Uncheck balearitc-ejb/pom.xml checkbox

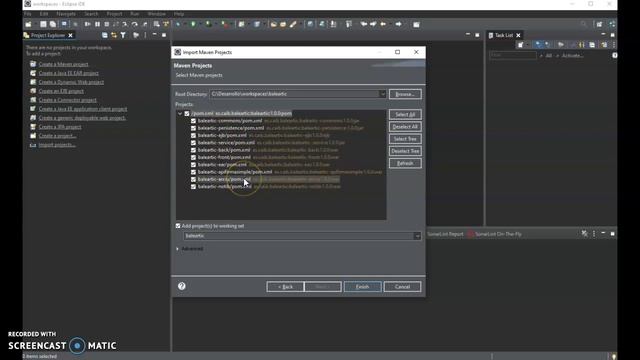193,136
